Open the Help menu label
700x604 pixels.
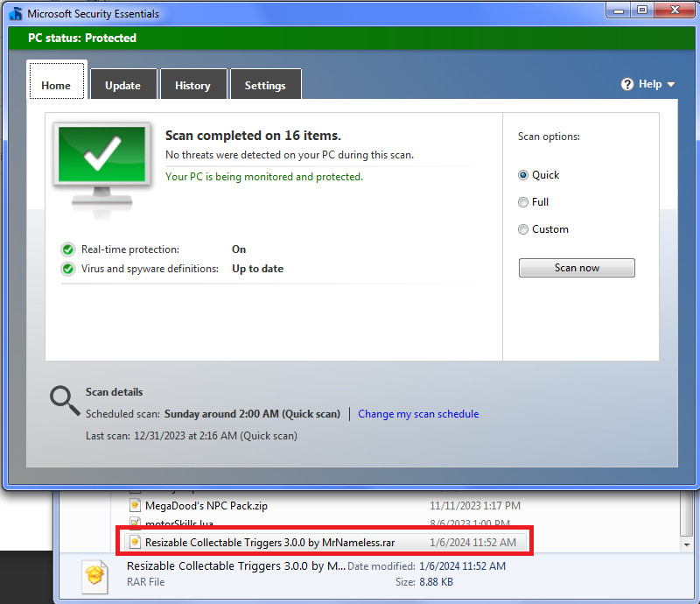click(x=650, y=84)
